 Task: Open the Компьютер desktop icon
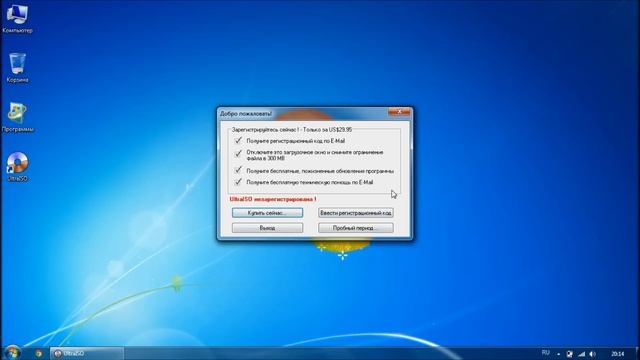[17, 18]
